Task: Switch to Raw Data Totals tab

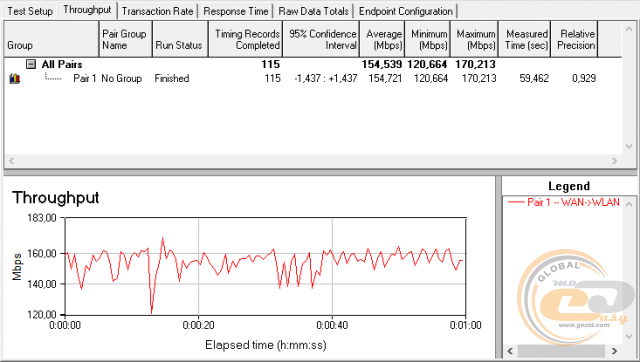Action: click(x=313, y=11)
